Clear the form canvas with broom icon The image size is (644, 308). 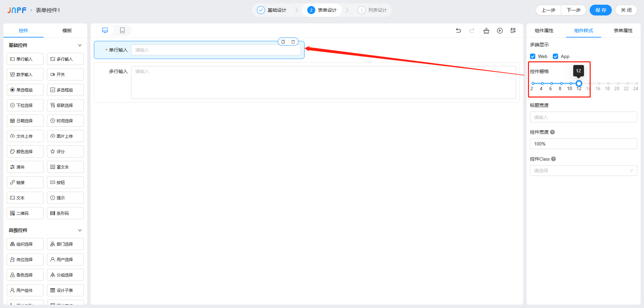(x=486, y=30)
